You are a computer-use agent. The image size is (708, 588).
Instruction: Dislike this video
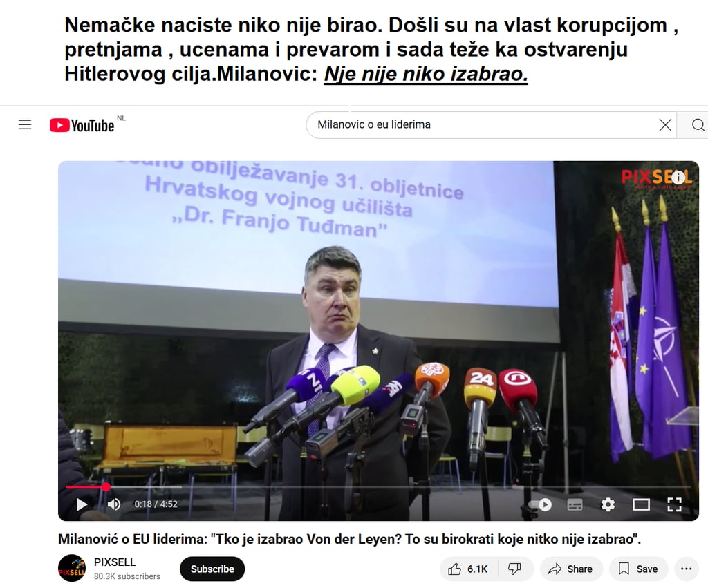point(515,569)
